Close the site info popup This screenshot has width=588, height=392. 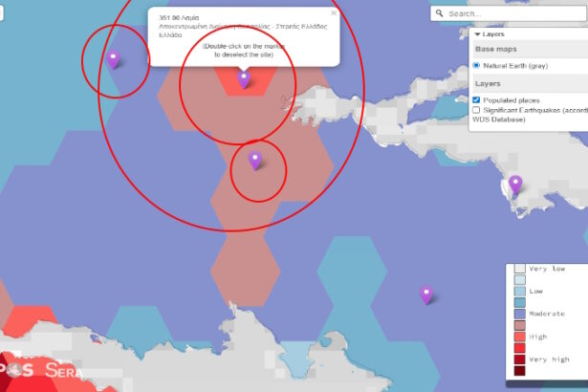[333, 13]
